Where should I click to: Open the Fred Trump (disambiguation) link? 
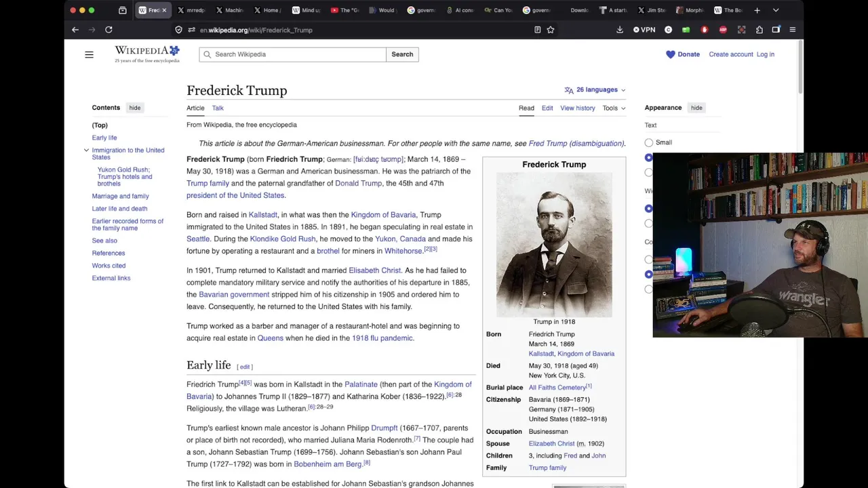pos(576,143)
